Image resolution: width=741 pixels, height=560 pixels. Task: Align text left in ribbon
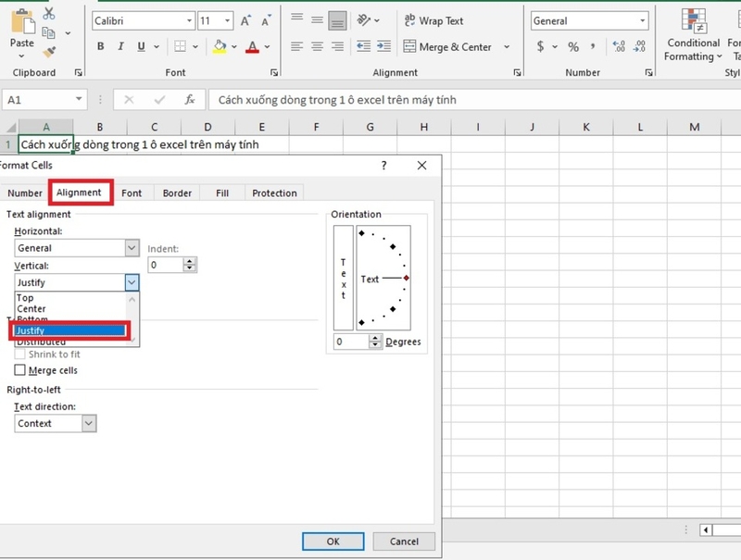click(x=296, y=46)
